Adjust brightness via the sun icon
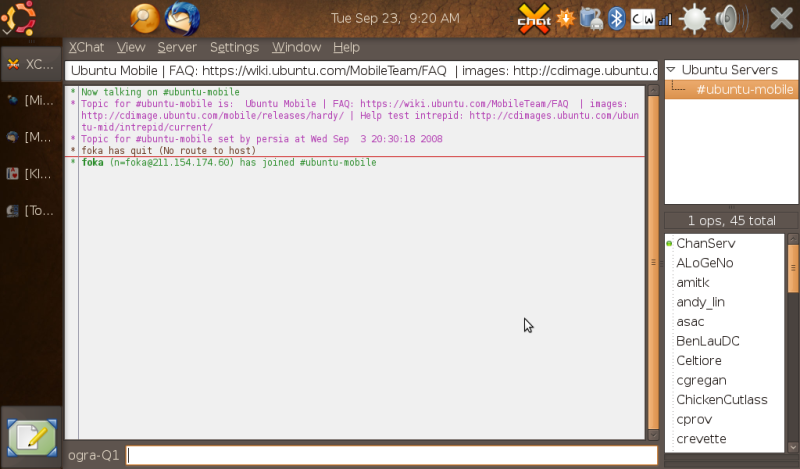 point(694,19)
